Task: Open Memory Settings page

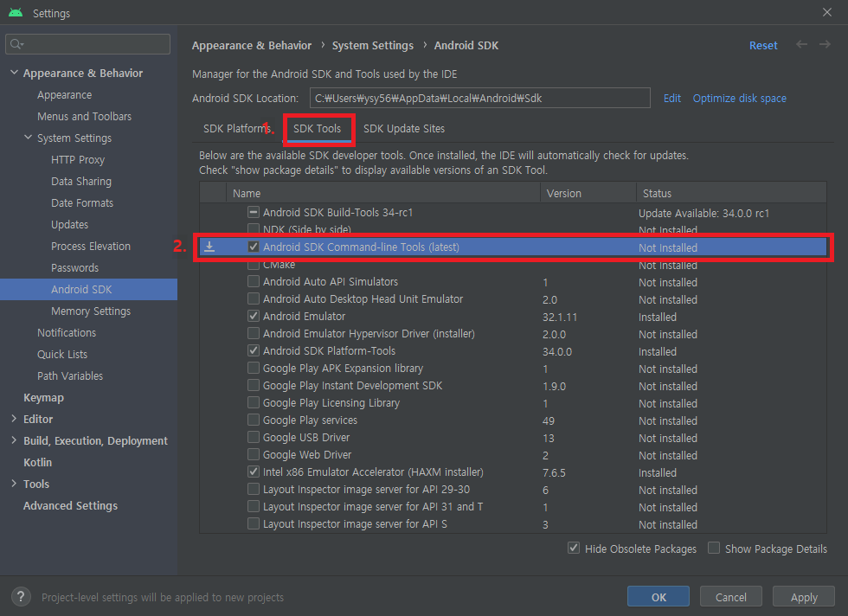Action: pyautogui.click(x=91, y=311)
